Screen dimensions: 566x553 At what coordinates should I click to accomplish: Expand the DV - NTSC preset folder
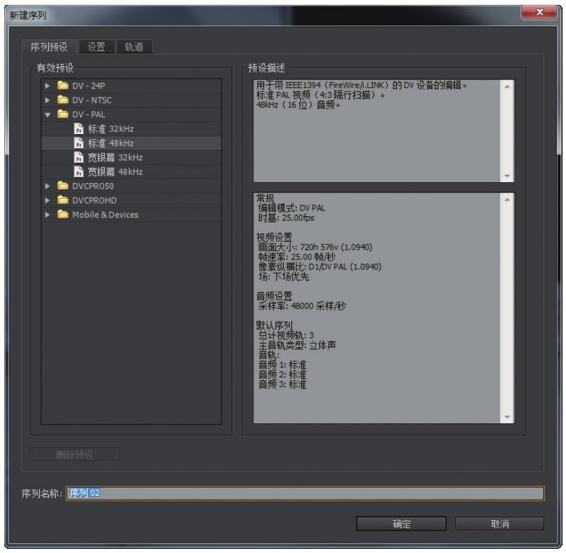point(47,100)
